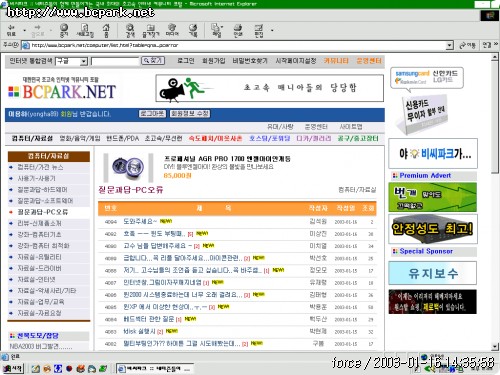Open the History (기록) toolbar icon
This screenshot has height=375, width=500.
pos(193,30)
